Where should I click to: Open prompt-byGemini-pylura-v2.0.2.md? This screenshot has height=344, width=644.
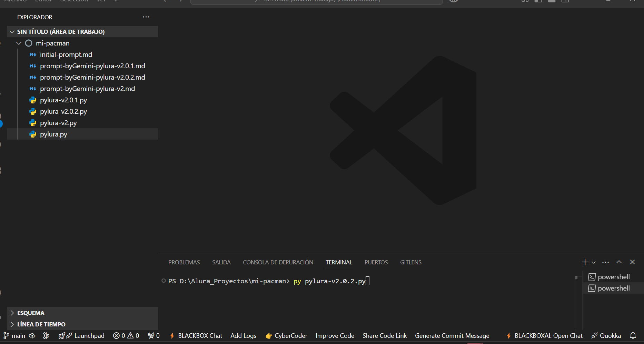point(82,77)
